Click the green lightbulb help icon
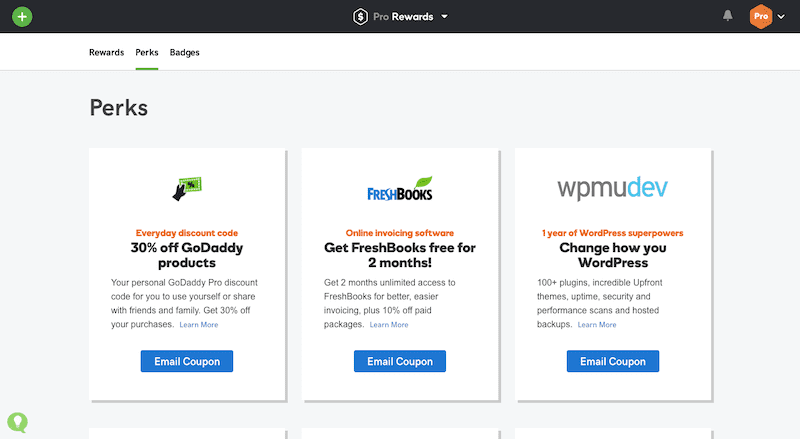 [17, 422]
